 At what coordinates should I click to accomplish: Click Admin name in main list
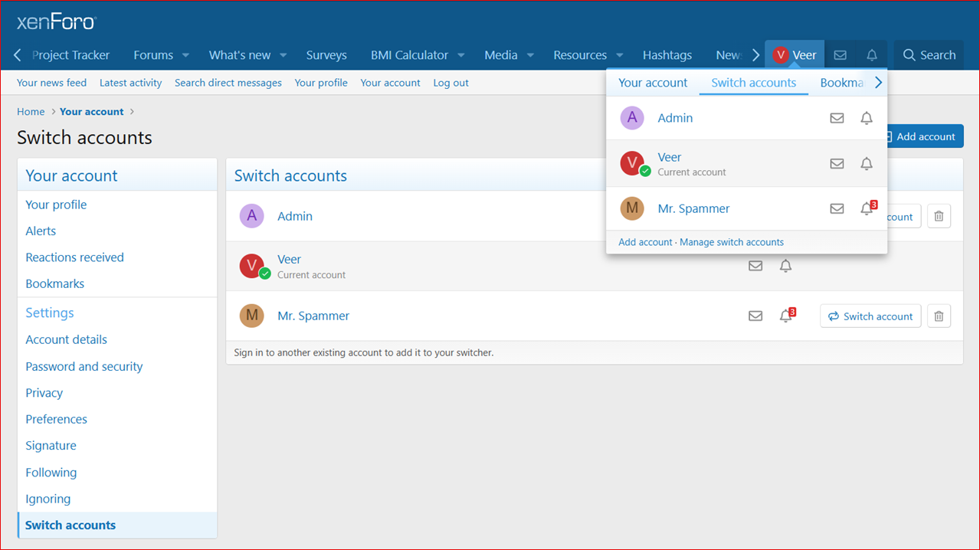tap(295, 216)
